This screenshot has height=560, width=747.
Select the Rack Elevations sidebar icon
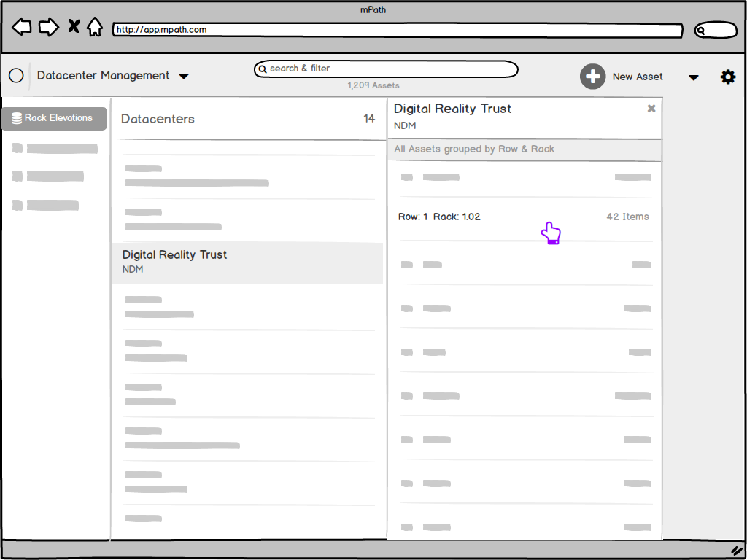coord(53,117)
